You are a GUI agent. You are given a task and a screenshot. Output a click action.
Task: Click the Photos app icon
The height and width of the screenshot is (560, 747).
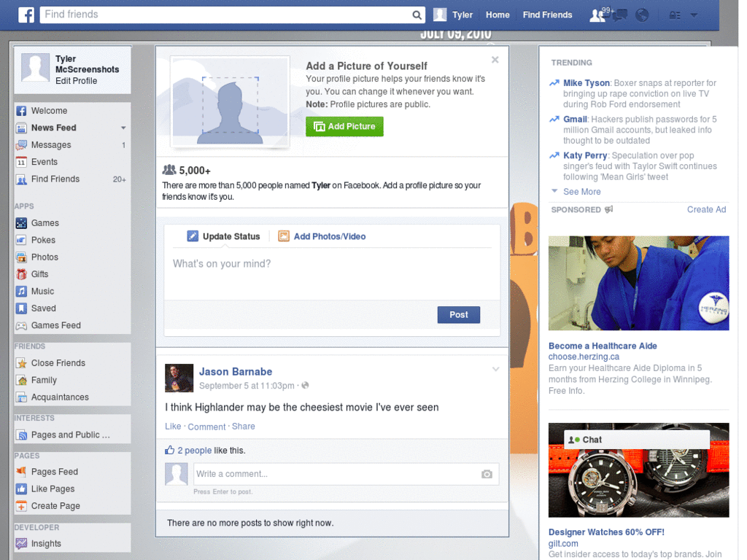tap(21, 257)
